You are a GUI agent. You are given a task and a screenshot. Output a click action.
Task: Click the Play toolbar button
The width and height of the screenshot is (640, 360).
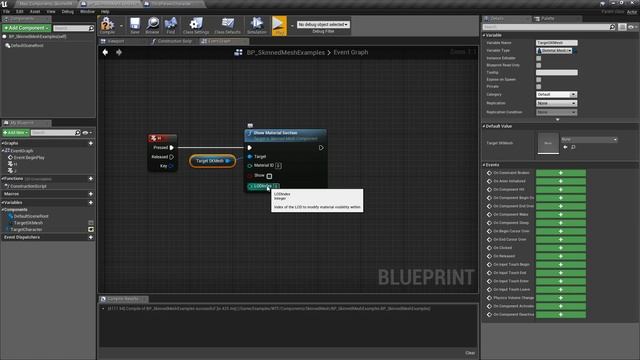(279, 25)
